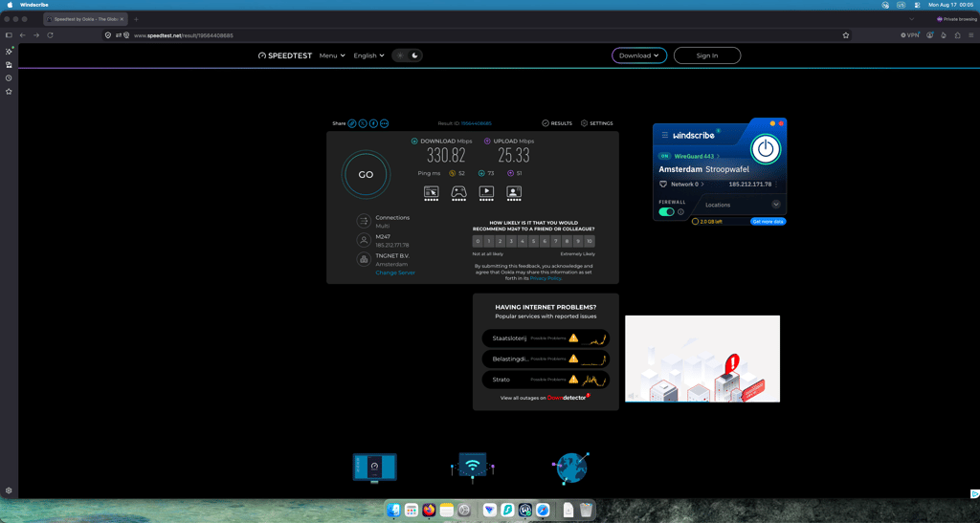Screen dimensions: 980x523
Task: Click the Sign In button
Action: click(707, 55)
